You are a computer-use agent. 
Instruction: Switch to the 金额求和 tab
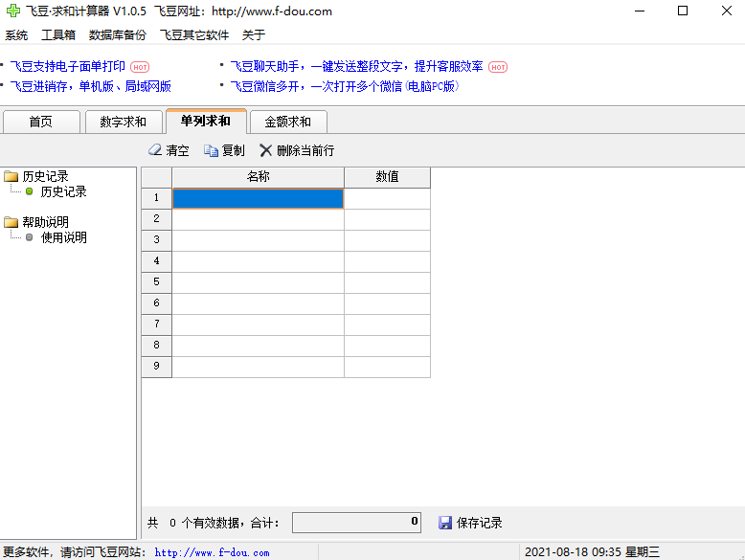pyautogui.click(x=287, y=122)
